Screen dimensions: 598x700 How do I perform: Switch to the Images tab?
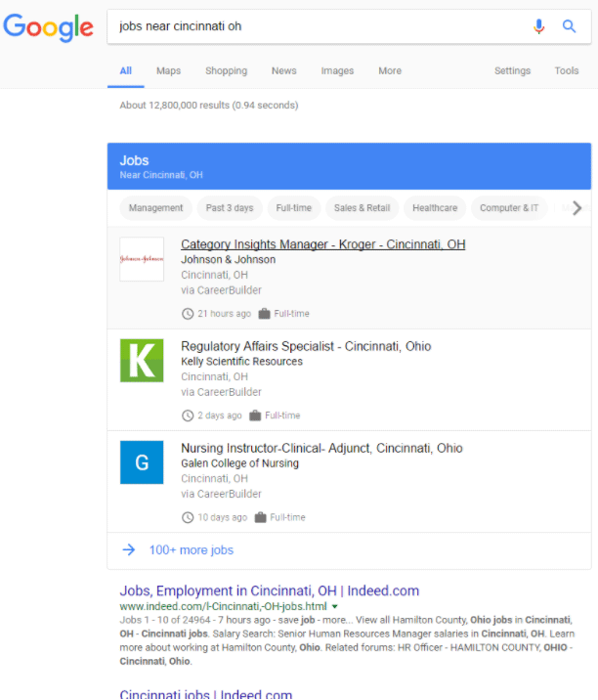coord(337,70)
